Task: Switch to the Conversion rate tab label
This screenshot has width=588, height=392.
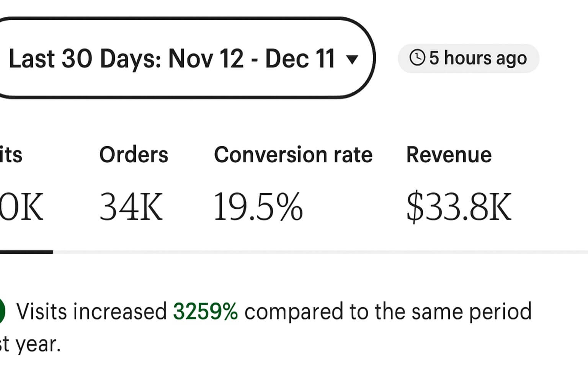Action: pos(293,155)
